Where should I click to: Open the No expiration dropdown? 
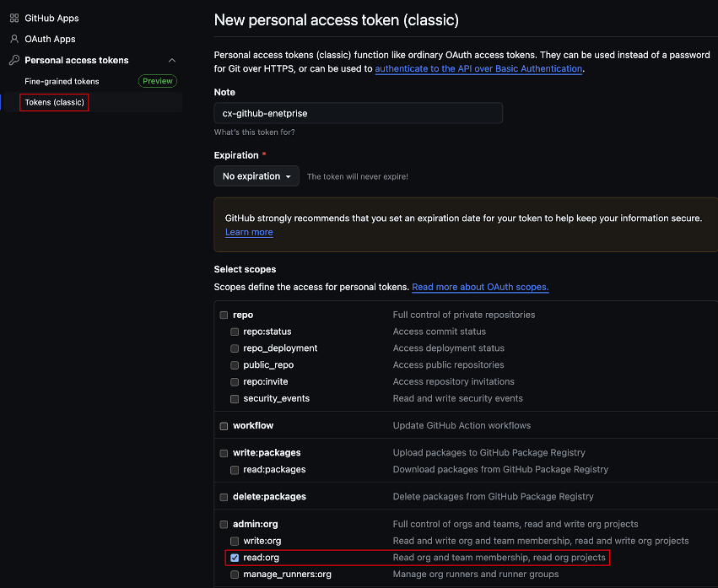[x=256, y=175]
